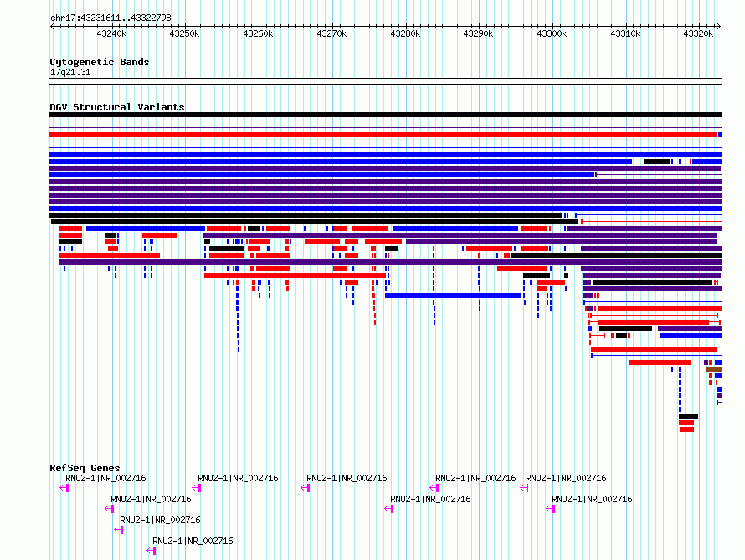Screen dimensions: 745x560
Task: Click the 43280k scale label
Action: (x=405, y=33)
